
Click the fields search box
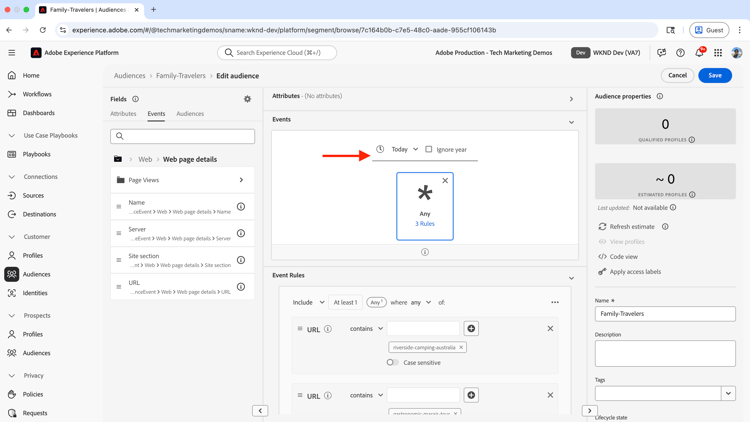[182, 136]
